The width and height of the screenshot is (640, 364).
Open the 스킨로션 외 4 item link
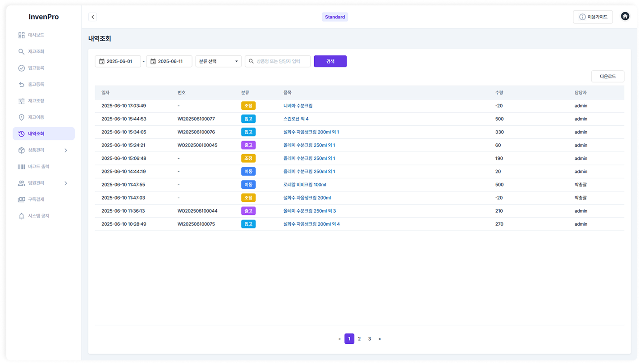(x=296, y=119)
